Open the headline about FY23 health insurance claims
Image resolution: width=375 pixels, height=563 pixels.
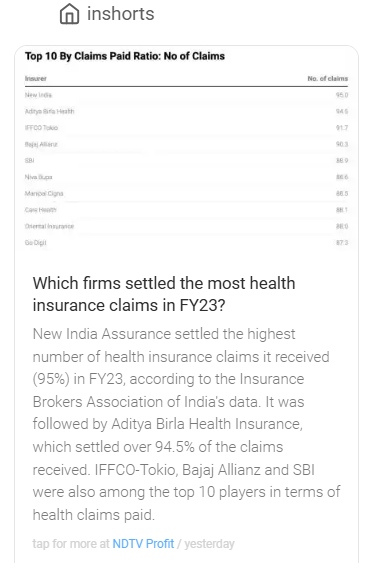pos(164,294)
